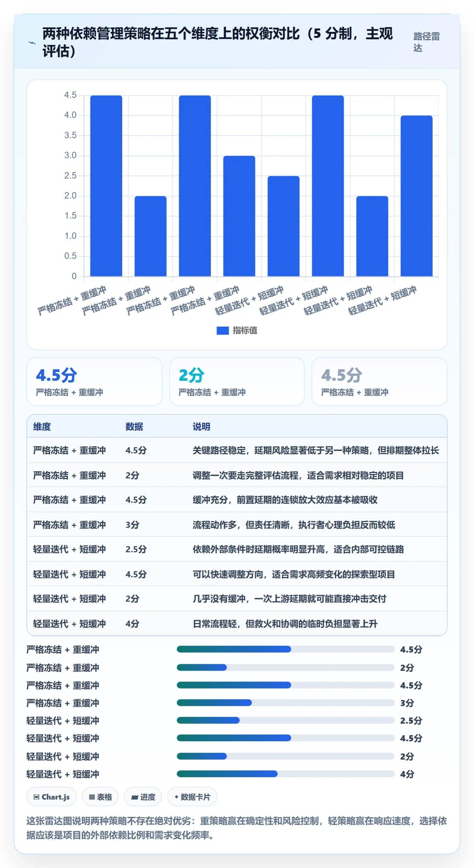Toggle the 指标值 legend color box
Viewport: 474px width, 868px height.
[223, 330]
